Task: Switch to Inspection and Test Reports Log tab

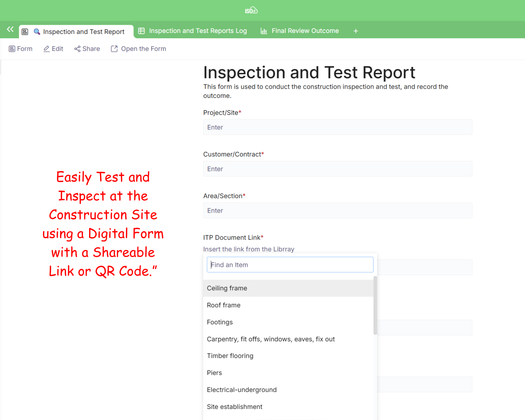Action: point(198,31)
